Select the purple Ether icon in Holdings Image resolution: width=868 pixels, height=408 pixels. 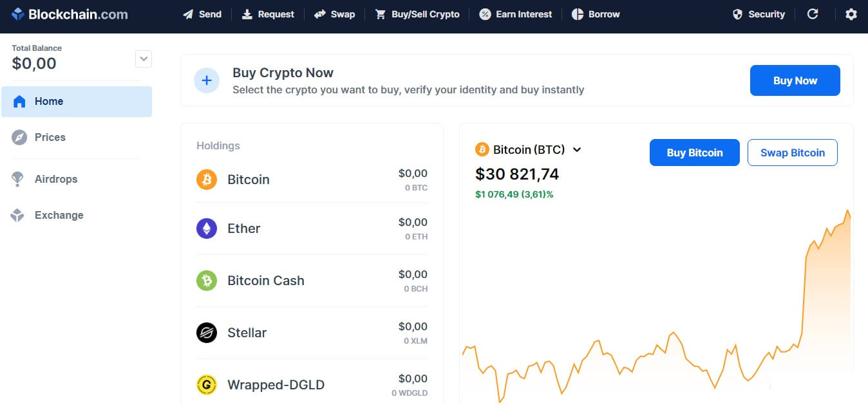[207, 228]
